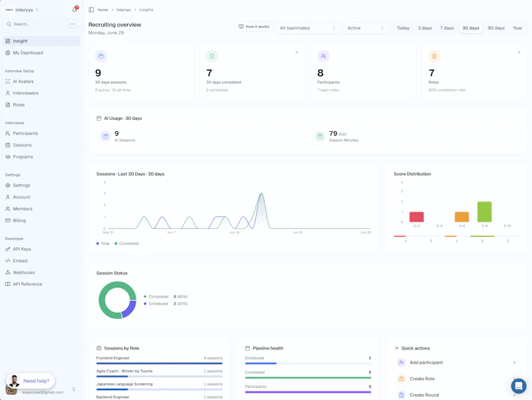
Task: Click the Scheduled pipeline progress bar
Action: (308, 363)
